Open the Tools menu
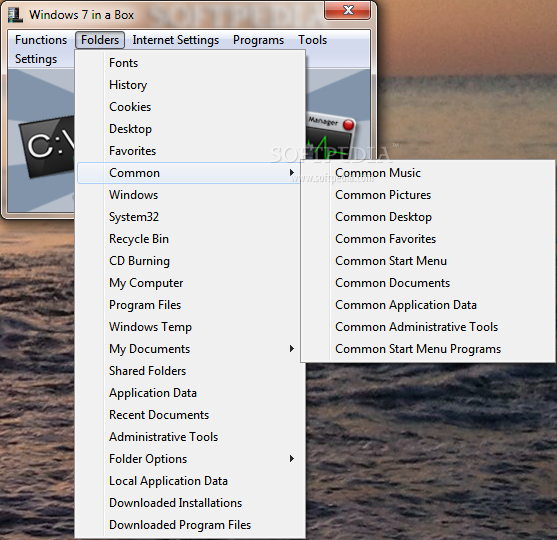 312,40
